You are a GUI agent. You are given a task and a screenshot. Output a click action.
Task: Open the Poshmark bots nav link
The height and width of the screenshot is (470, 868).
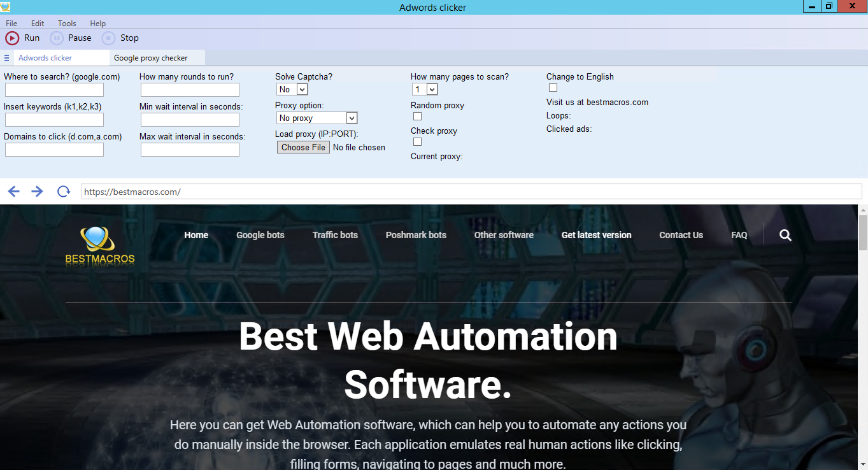416,235
